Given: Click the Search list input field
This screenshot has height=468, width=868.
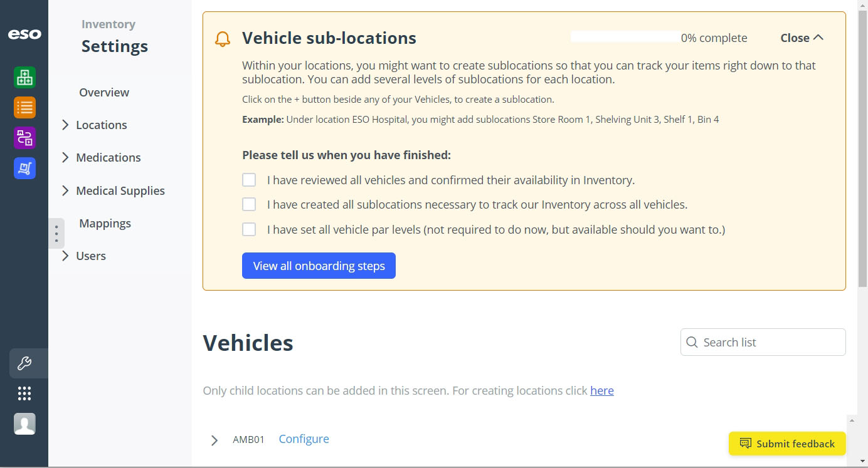Looking at the screenshot, I should click(x=770, y=343).
